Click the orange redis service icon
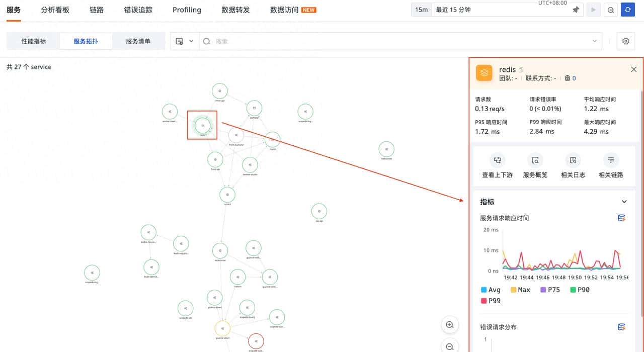 click(484, 73)
